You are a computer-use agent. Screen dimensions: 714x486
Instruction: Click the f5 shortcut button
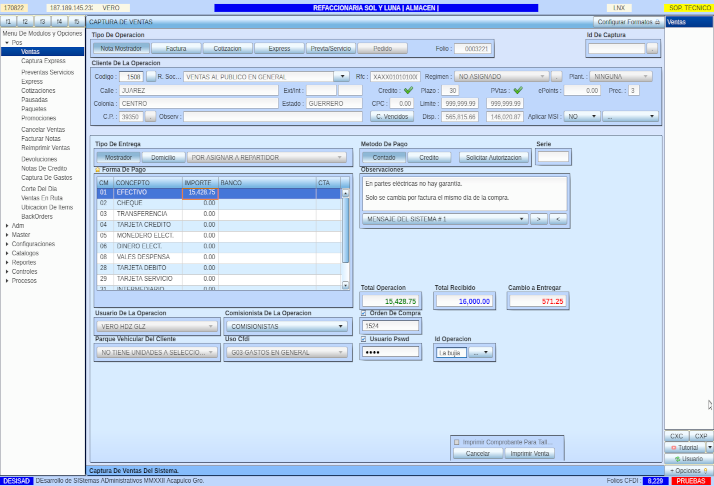(x=76, y=21)
